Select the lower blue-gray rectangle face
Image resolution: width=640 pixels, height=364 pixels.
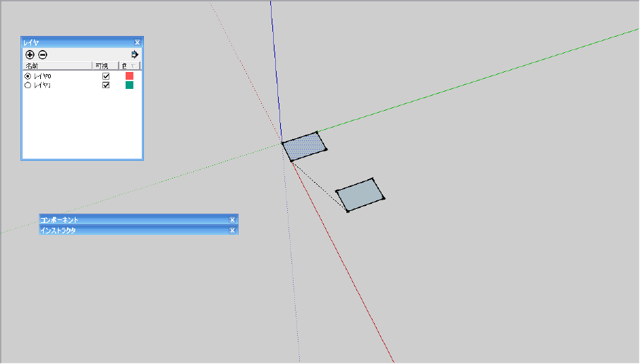(x=360, y=195)
